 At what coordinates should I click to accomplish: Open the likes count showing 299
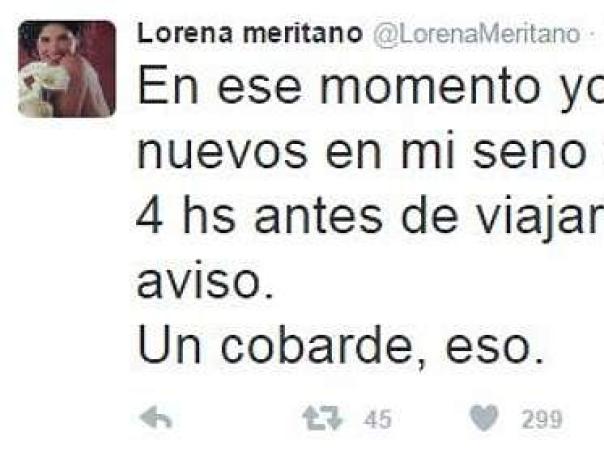(x=542, y=419)
